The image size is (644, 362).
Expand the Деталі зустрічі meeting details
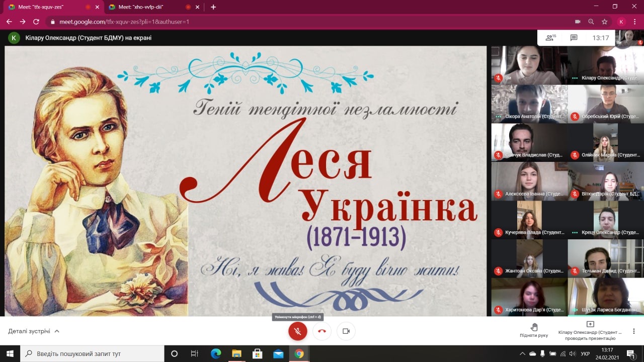tap(34, 331)
